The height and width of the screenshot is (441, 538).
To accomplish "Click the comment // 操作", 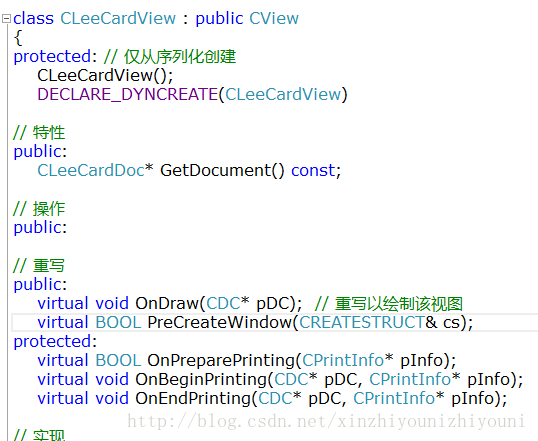I will [39, 209].
